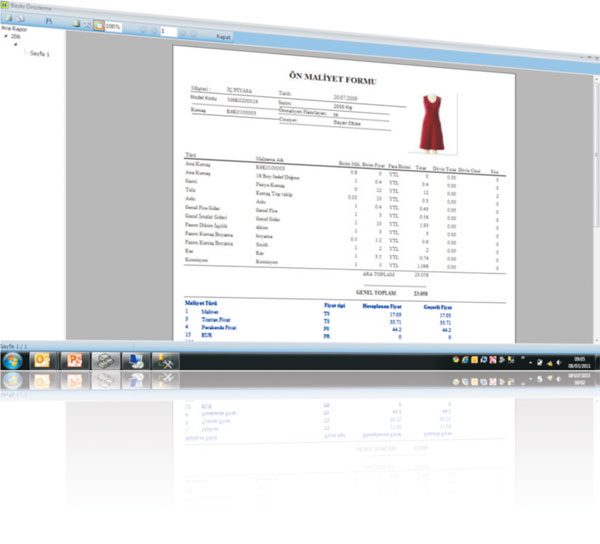This screenshot has width=600, height=544.
Task: Open Outlook from the taskbar
Action: (42, 361)
